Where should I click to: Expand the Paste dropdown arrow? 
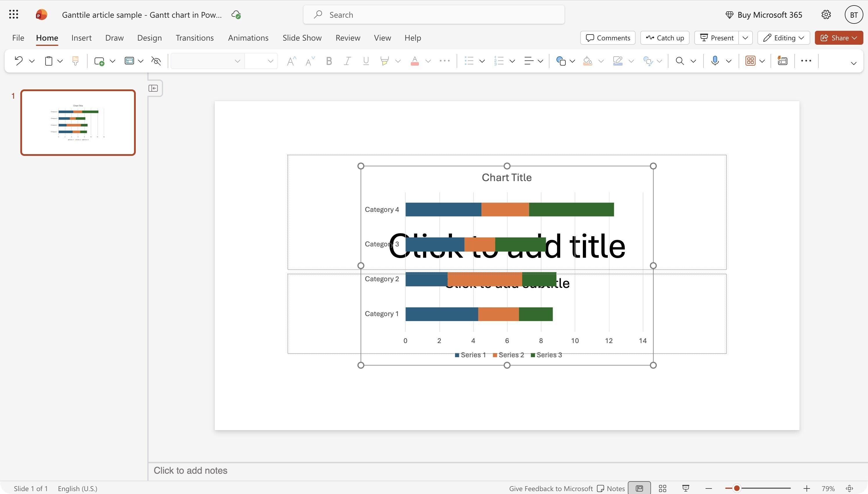(x=60, y=62)
